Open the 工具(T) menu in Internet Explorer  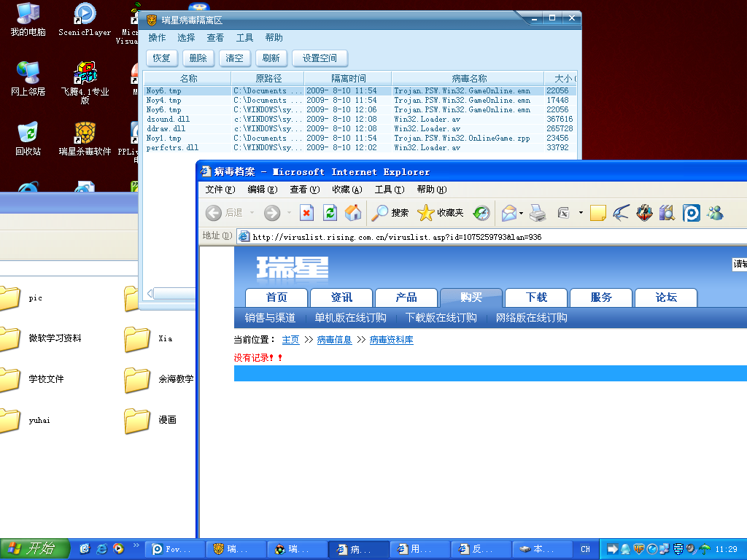pyautogui.click(x=390, y=190)
